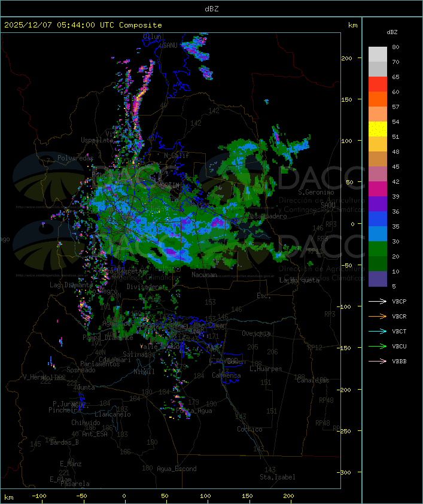The height and width of the screenshot is (504, 423).
Task: Click the white VBCP arrow icon
Action: click(x=378, y=301)
